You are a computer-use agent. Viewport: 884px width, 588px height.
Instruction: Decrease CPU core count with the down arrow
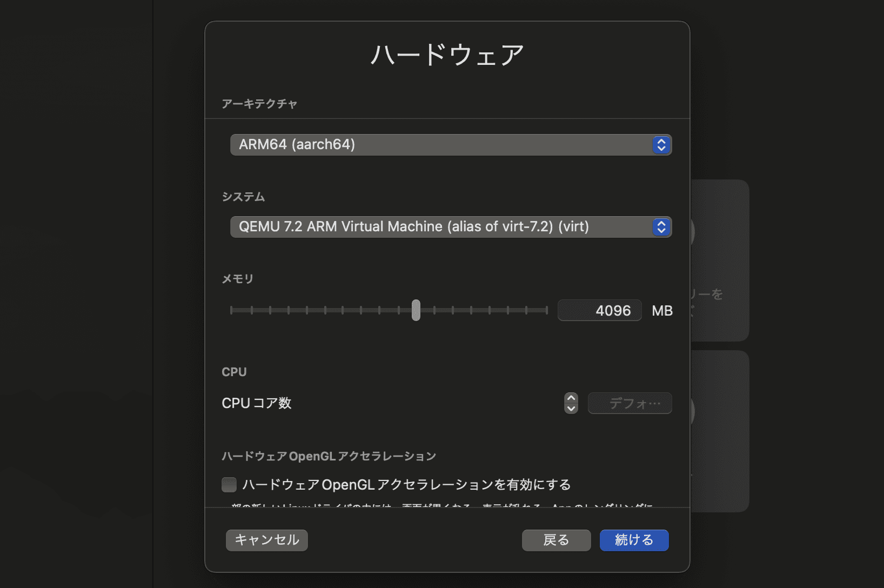point(571,409)
